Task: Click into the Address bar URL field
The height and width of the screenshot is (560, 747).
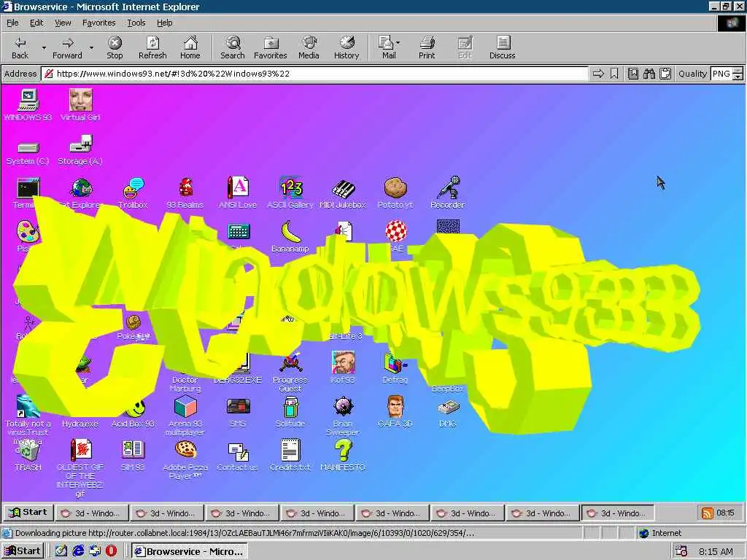Action: point(315,74)
